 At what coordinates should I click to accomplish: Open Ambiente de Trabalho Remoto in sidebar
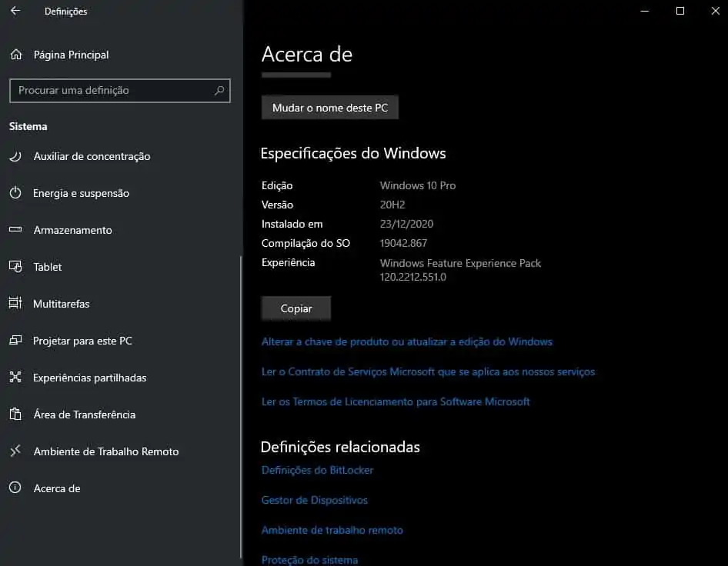(105, 451)
